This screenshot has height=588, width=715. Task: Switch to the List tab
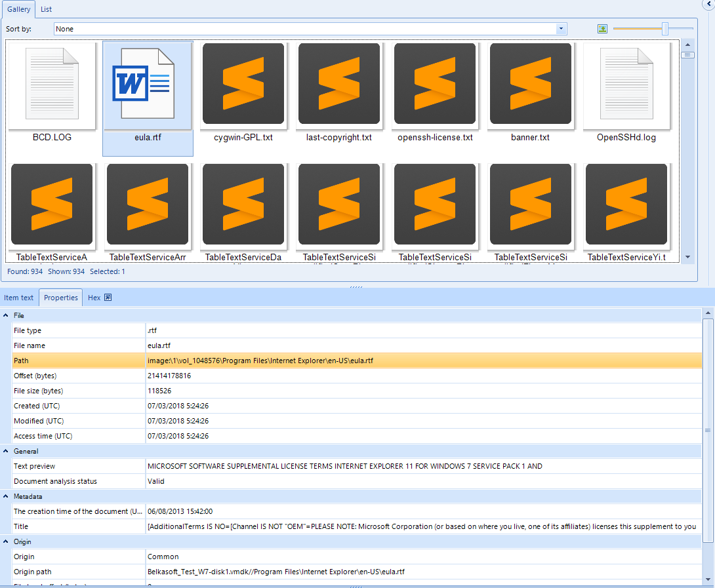click(x=46, y=9)
